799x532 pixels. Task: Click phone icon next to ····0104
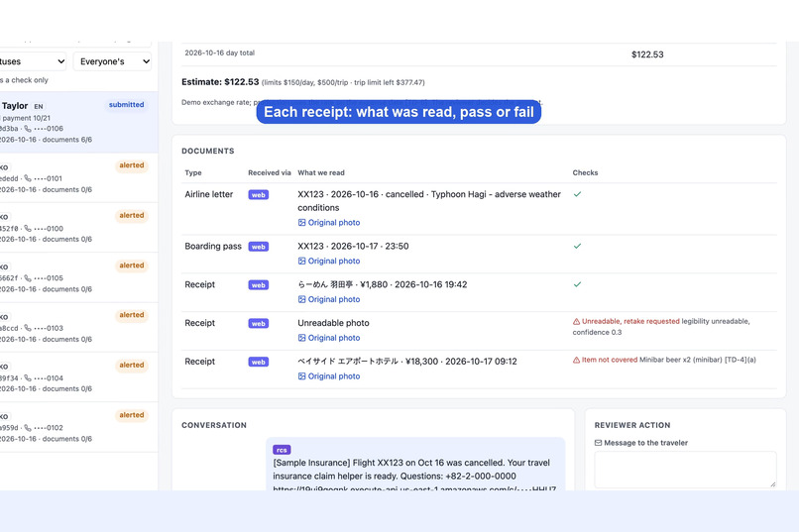coord(28,378)
